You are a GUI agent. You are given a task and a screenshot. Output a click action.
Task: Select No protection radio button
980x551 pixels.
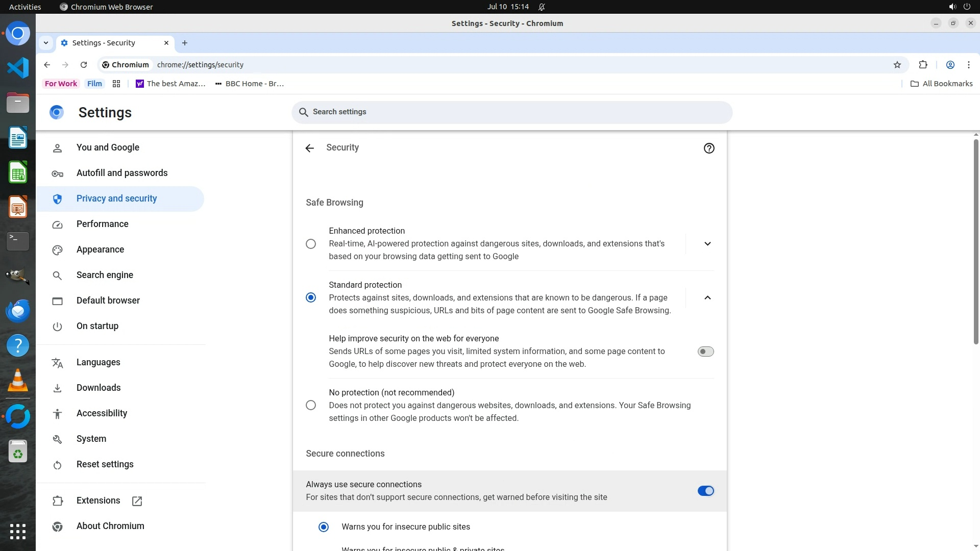coord(310,406)
